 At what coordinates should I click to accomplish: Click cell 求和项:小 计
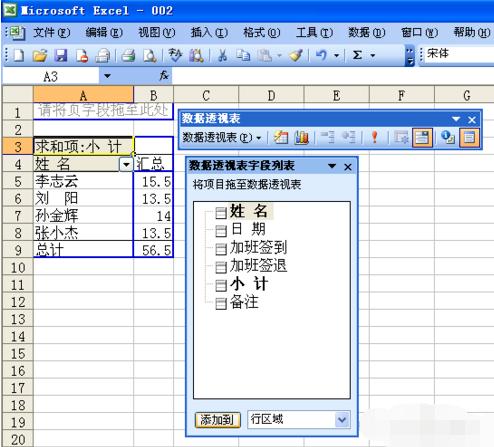click(x=83, y=146)
